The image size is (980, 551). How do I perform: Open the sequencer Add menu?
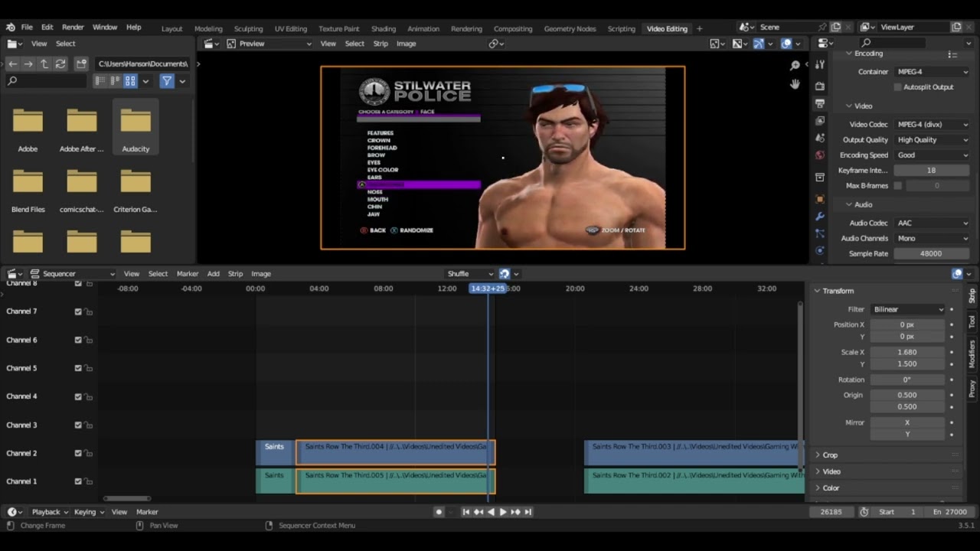tap(213, 273)
